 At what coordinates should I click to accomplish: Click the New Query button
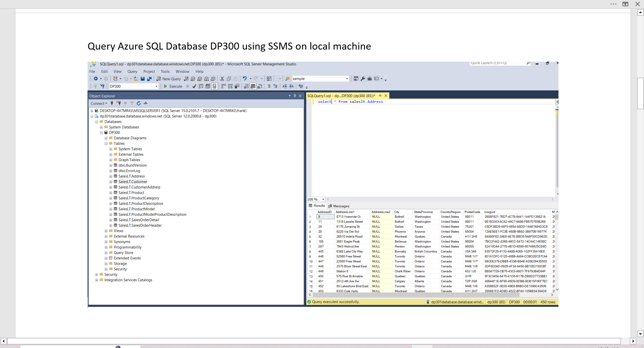(x=169, y=79)
